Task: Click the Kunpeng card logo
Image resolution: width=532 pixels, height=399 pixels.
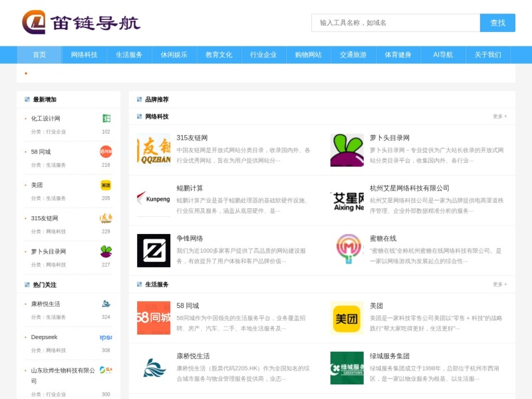Action: click(154, 200)
